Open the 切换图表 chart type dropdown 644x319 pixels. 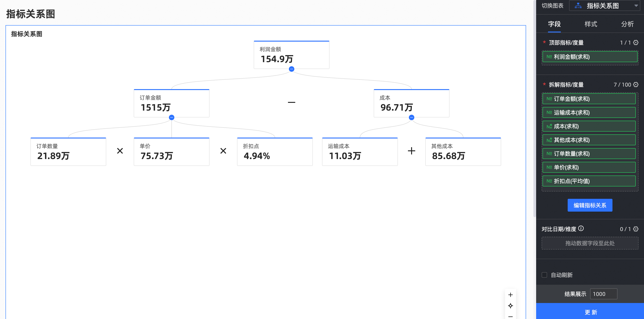tap(636, 5)
